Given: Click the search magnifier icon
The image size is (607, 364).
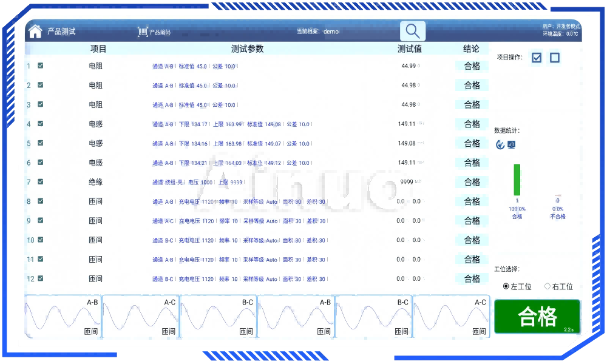Looking at the screenshot, I should pyautogui.click(x=412, y=30).
